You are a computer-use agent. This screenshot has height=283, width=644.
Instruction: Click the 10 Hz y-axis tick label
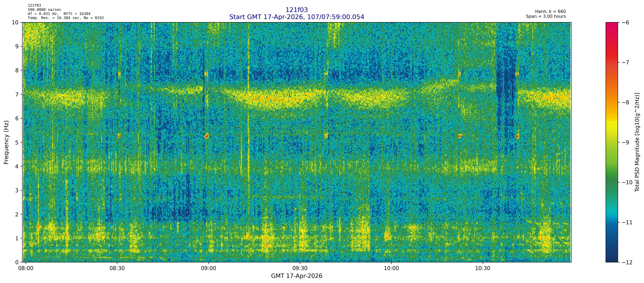point(15,23)
